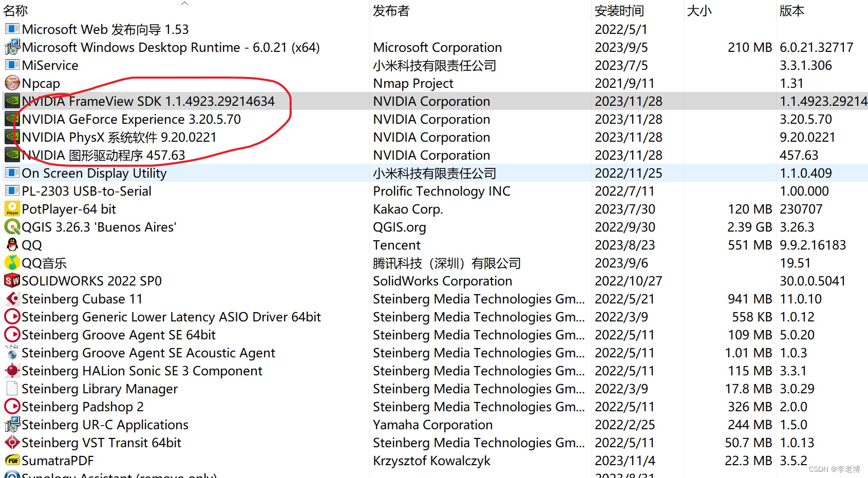Click the Nmap Project publisher cell

(413, 83)
